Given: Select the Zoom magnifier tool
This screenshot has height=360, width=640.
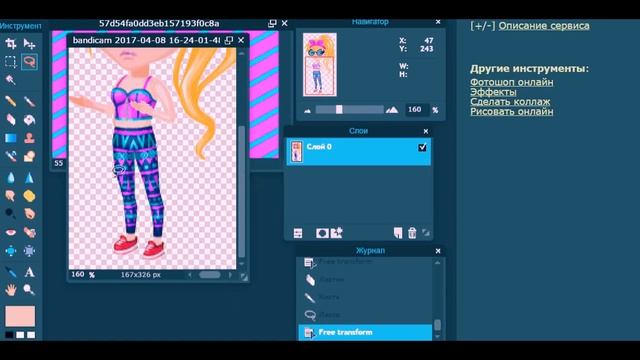Looking at the screenshot, I should coord(29,290).
